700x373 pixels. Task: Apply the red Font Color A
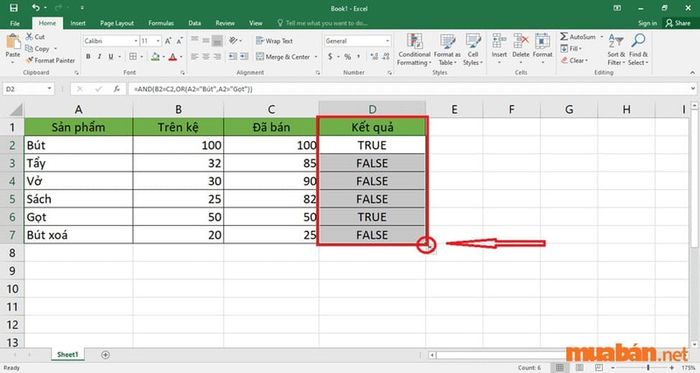click(x=173, y=57)
